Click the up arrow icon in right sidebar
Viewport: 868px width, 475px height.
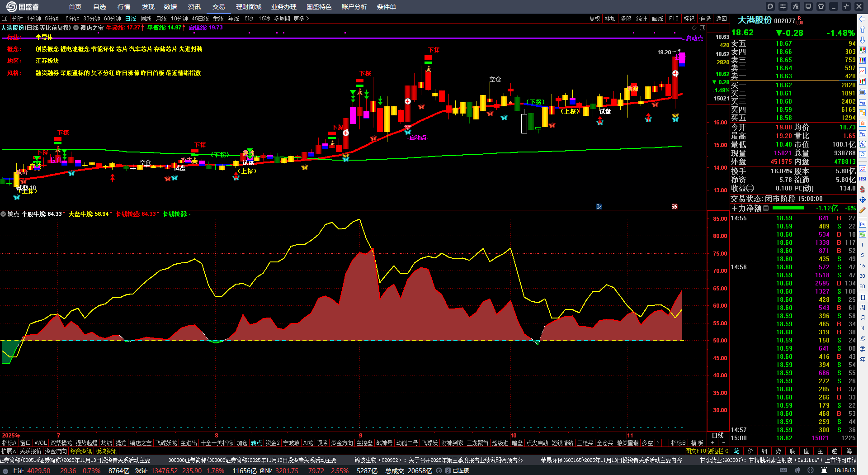point(863,29)
